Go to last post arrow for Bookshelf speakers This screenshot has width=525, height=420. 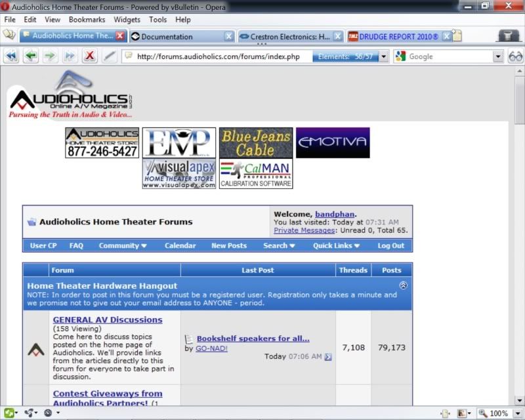tap(328, 357)
